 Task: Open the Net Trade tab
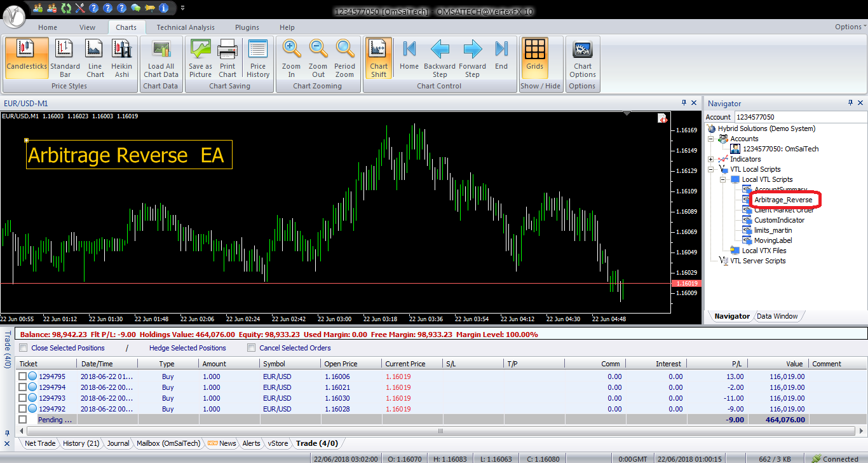pyautogui.click(x=40, y=443)
